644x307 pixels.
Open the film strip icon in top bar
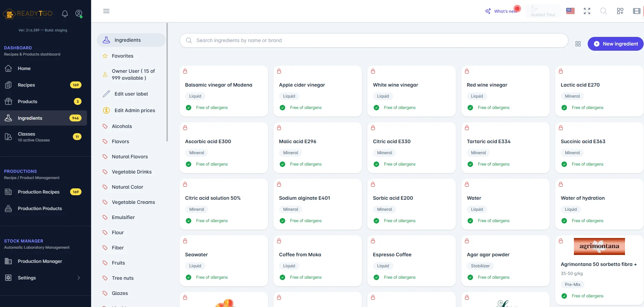(x=637, y=11)
